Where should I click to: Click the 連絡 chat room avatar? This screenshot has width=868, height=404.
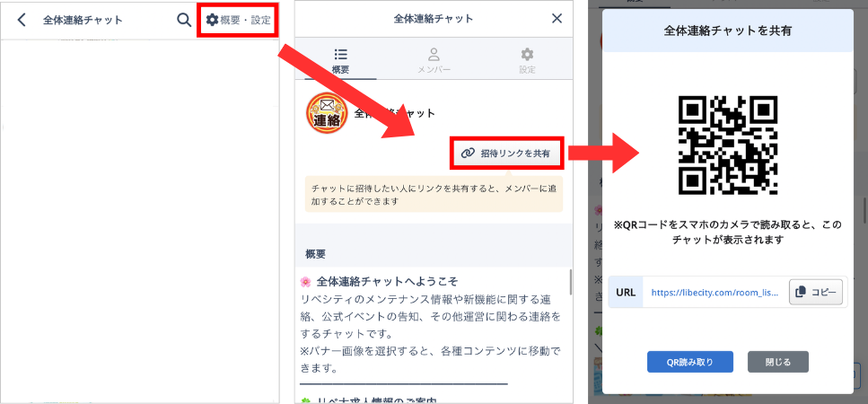tap(328, 114)
